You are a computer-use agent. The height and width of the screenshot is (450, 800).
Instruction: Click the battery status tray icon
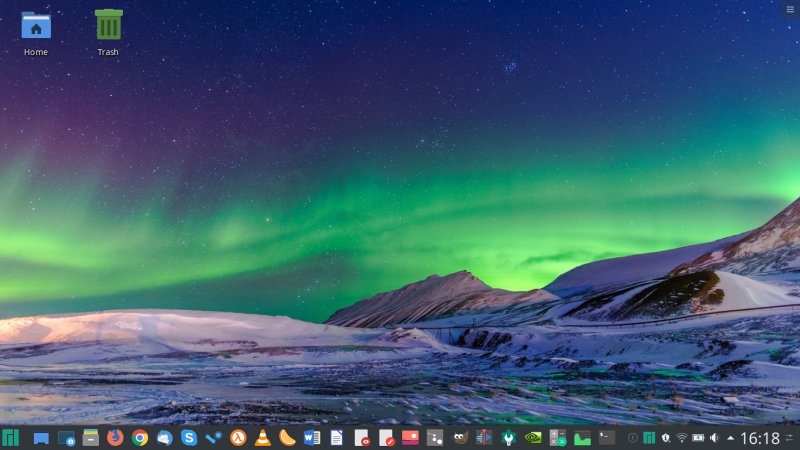point(698,438)
